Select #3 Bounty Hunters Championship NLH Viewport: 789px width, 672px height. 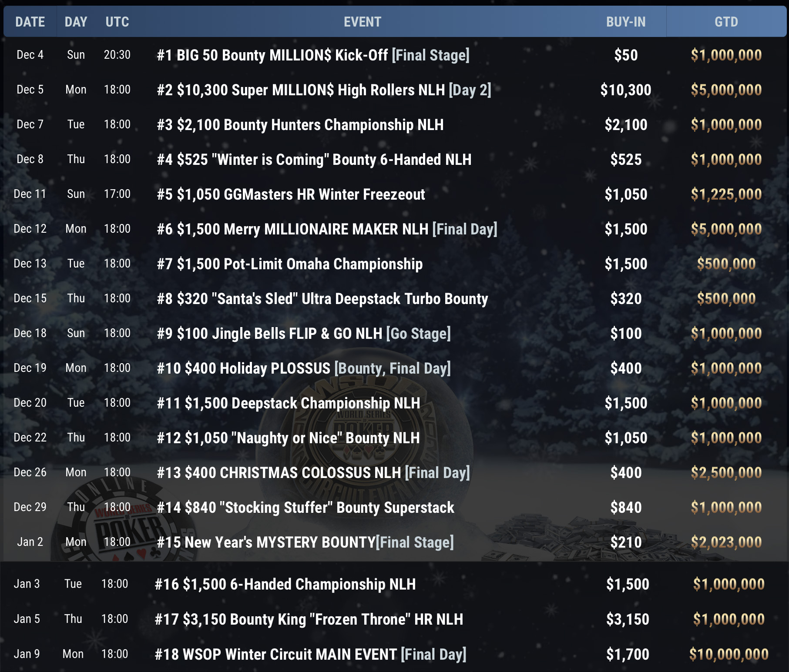click(300, 125)
